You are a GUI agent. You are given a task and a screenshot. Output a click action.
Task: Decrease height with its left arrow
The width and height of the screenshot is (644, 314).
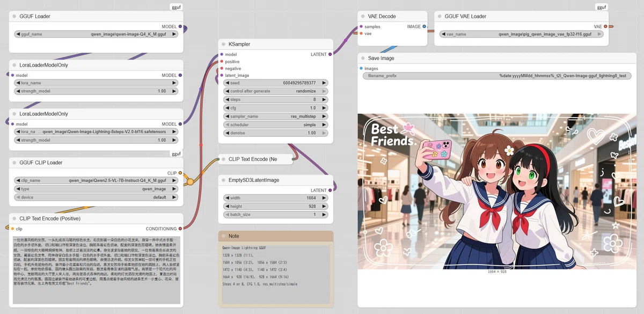(x=226, y=206)
